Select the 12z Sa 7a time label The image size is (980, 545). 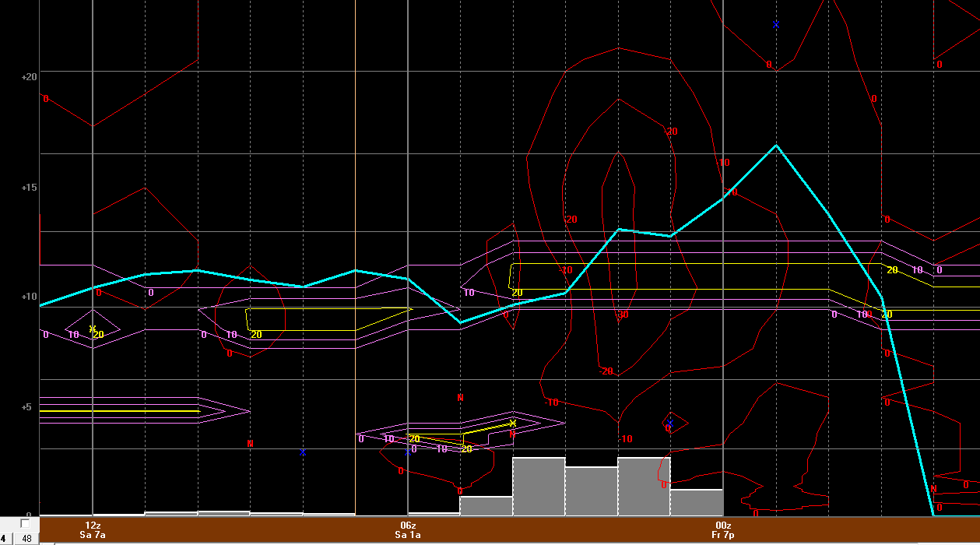93,530
